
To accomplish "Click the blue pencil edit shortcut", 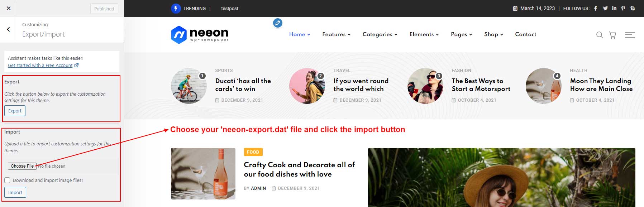I will [278, 23].
